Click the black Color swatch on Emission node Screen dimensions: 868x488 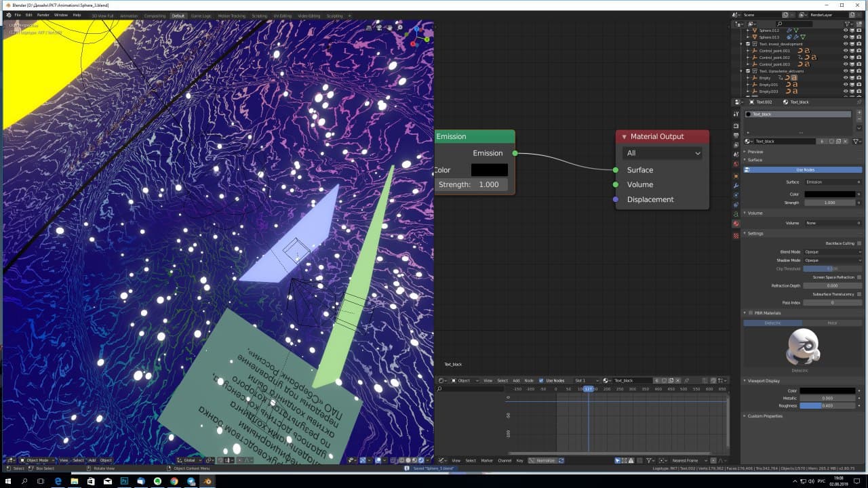(489, 169)
